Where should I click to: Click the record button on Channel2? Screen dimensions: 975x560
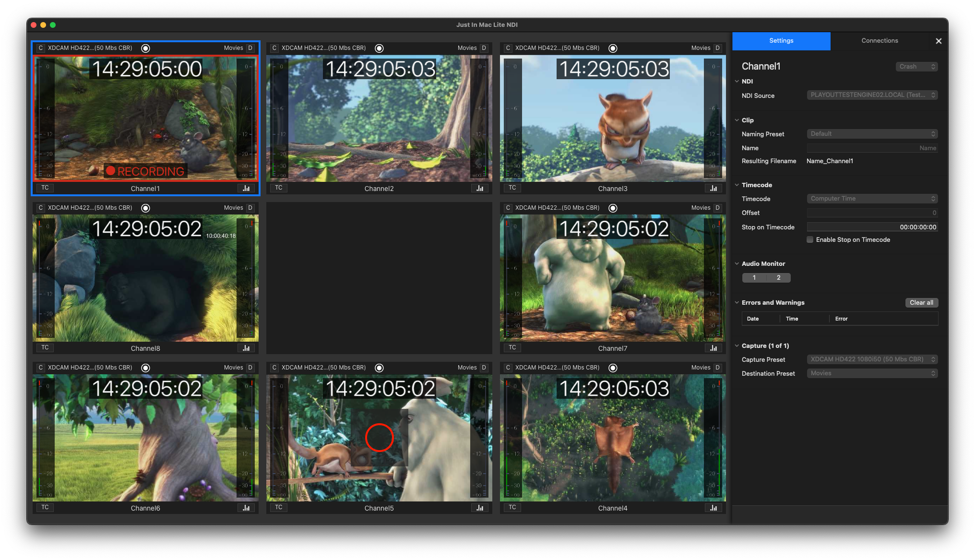pyautogui.click(x=379, y=48)
